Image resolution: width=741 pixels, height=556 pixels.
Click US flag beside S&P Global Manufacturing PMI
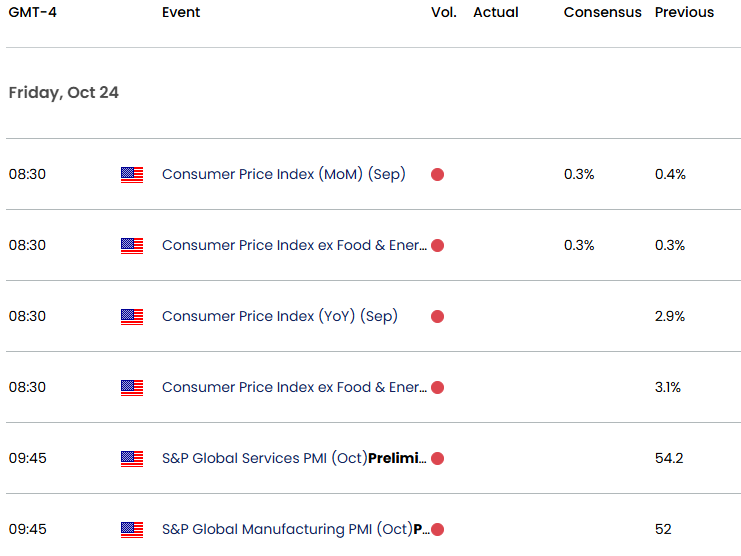tap(132, 530)
